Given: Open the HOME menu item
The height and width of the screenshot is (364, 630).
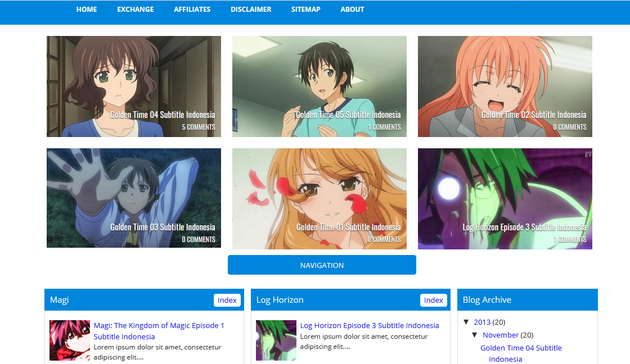Looking at the screenshot, I should 87,9.
